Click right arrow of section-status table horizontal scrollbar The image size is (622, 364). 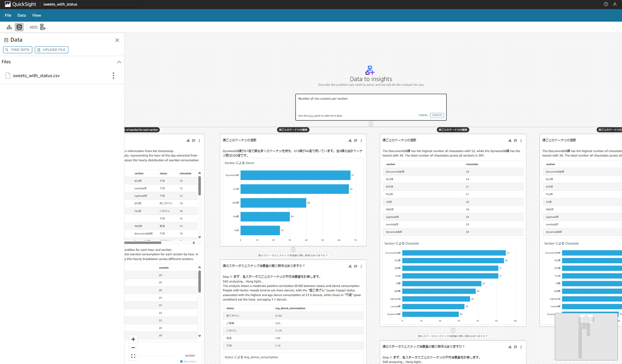coord(194,243)
